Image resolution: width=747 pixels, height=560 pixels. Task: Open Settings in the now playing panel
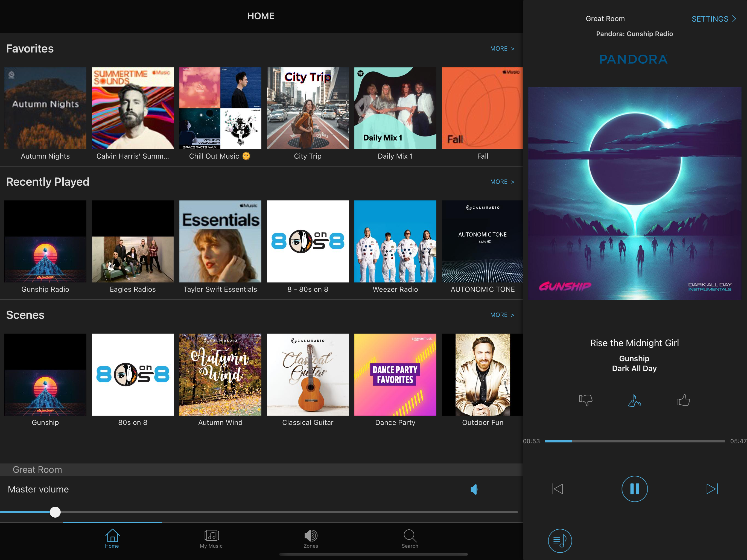[x=714, y=19]
